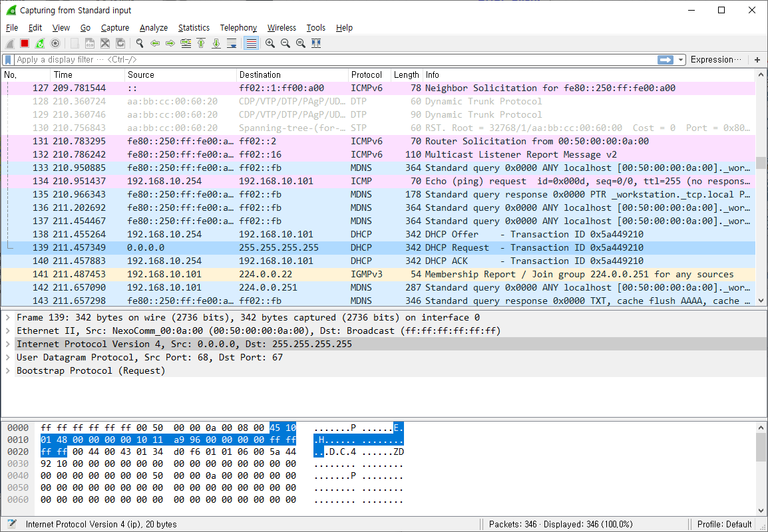Reset text to normal size

point(301,44)
